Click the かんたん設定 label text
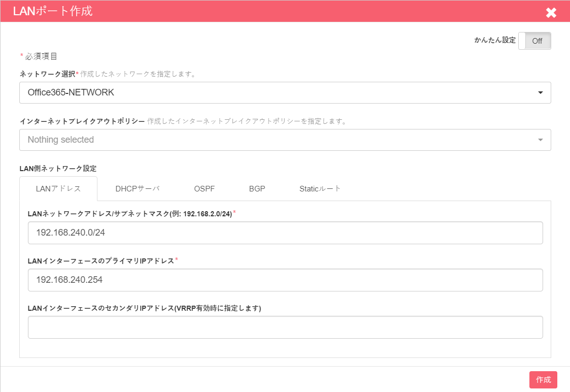 point(494,41)
